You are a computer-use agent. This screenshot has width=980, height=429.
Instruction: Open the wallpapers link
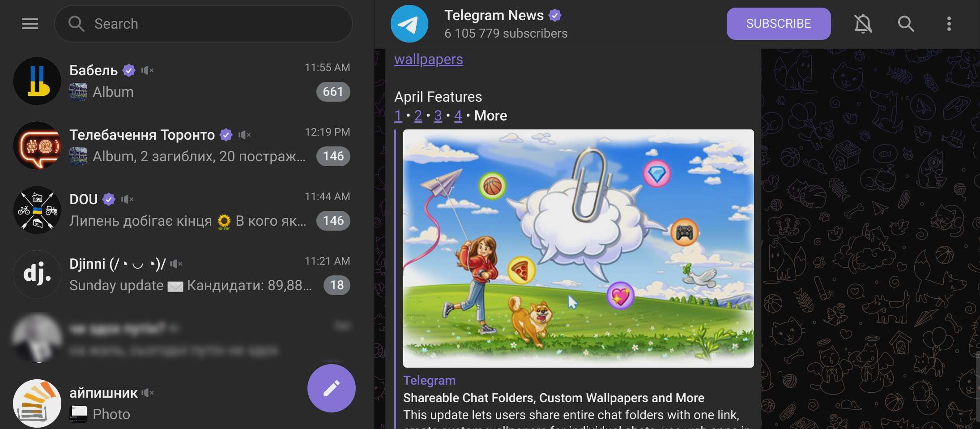tap(429, 59)
